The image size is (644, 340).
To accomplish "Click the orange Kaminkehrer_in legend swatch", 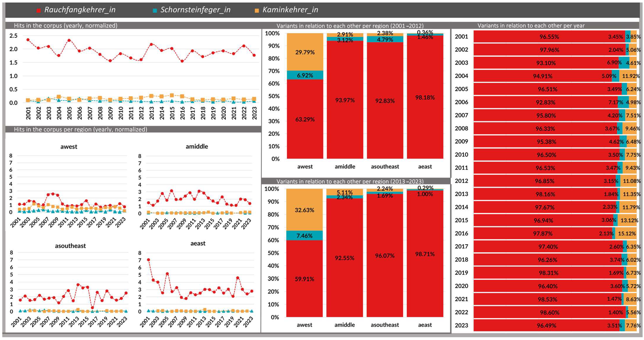I will (257, 10).
